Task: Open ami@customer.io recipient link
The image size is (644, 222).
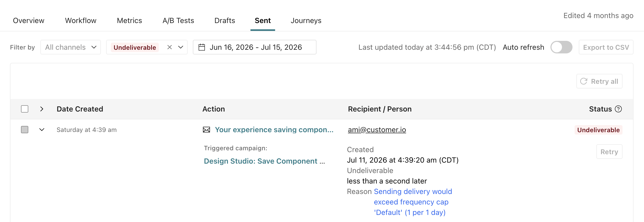Action: coord(377,130)
